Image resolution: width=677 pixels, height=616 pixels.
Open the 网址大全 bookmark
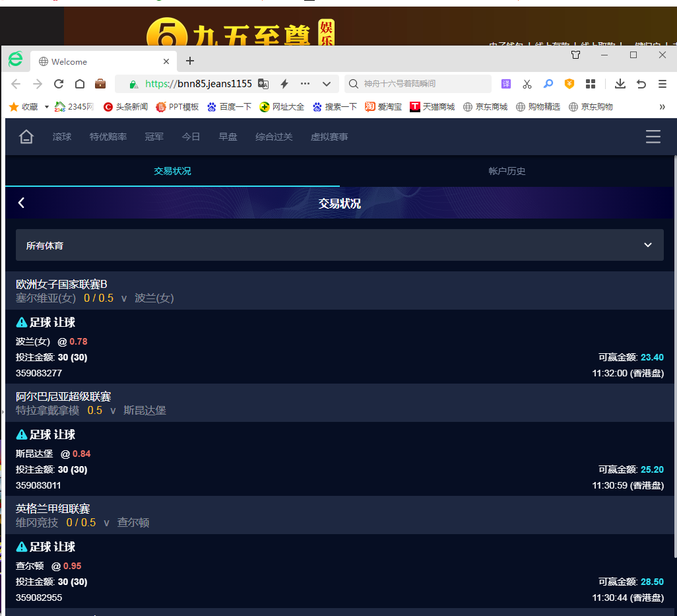(282, 107)
